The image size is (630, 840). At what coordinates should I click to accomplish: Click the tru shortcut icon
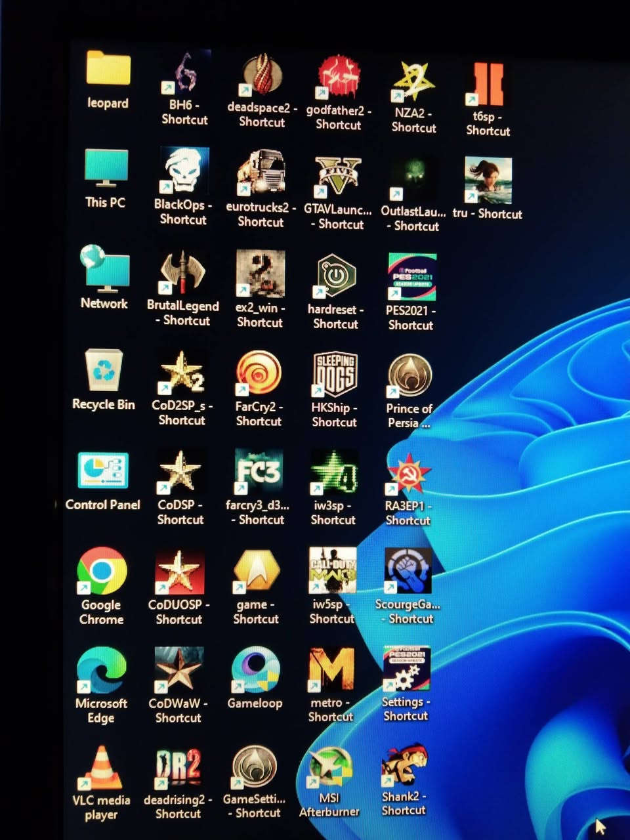pyautogui.click(x=488, y=180)
